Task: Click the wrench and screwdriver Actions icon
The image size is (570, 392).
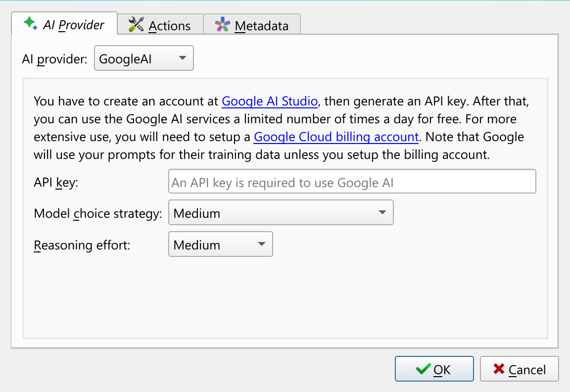Action: [x=136, y=25]
